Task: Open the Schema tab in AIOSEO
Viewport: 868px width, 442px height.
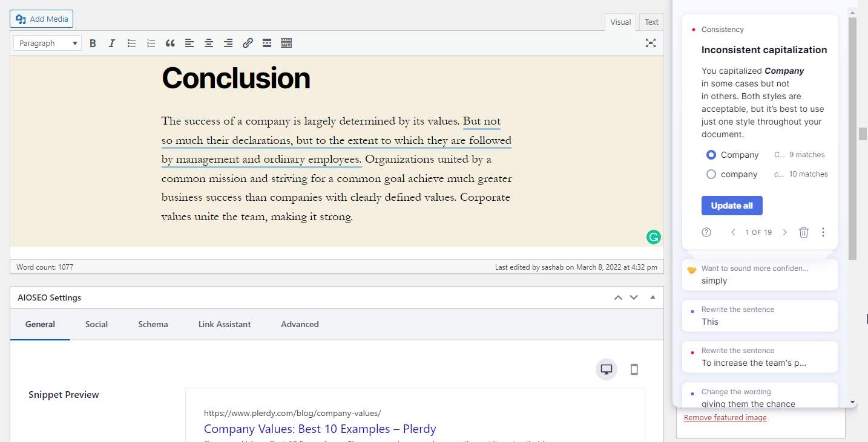Action: [x=153, y=324]
